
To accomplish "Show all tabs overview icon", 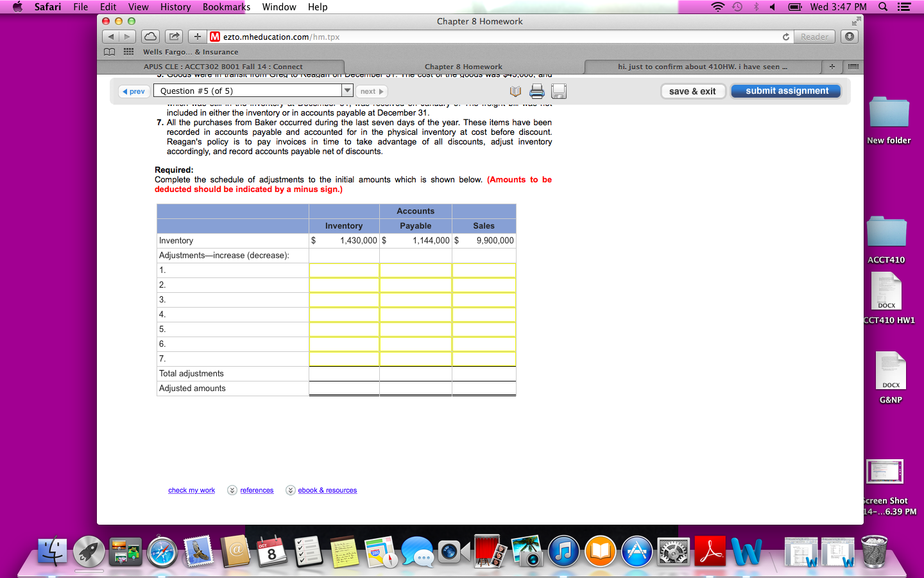I will coord(853,66).
